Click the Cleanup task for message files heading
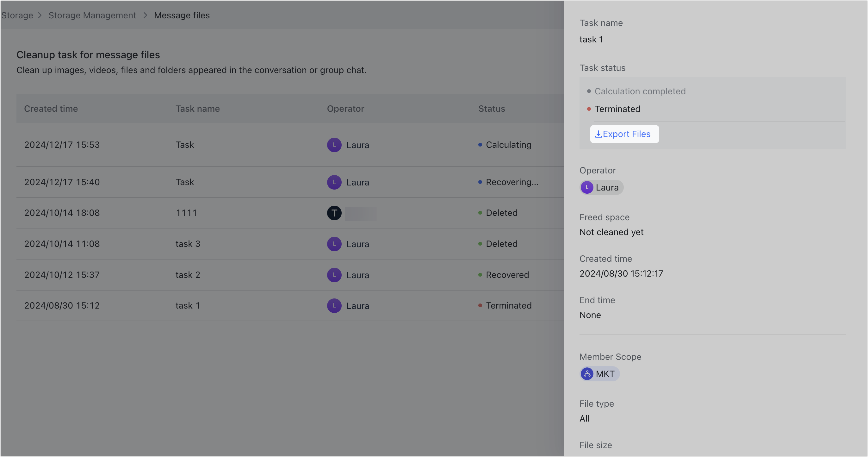Image resolution: width=868 pixels, height=457 pixels. click(x=88, y=55)
